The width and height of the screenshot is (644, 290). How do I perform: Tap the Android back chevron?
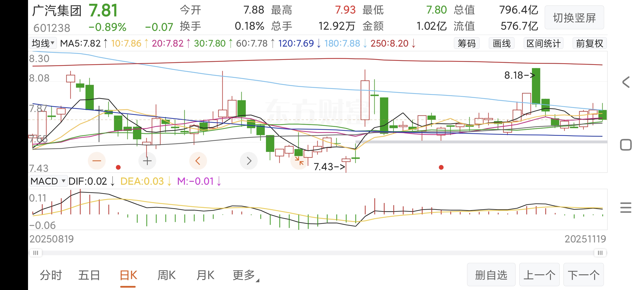pos(625,82)
